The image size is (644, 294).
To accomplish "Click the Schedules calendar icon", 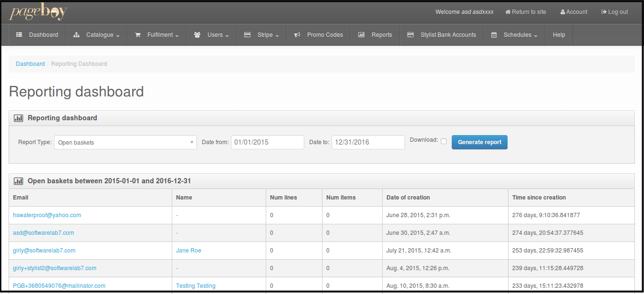I will point(494,35).
